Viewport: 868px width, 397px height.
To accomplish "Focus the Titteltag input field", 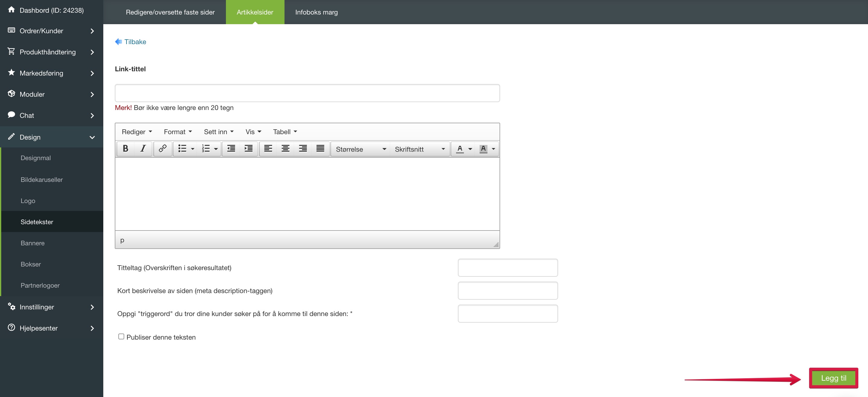I will coord(507,268).
